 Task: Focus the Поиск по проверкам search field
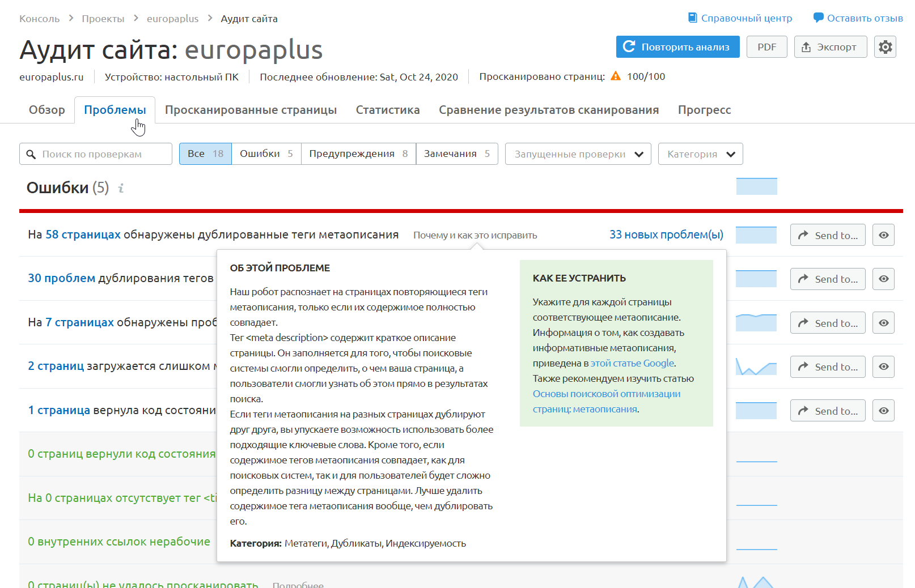(96, 154)
